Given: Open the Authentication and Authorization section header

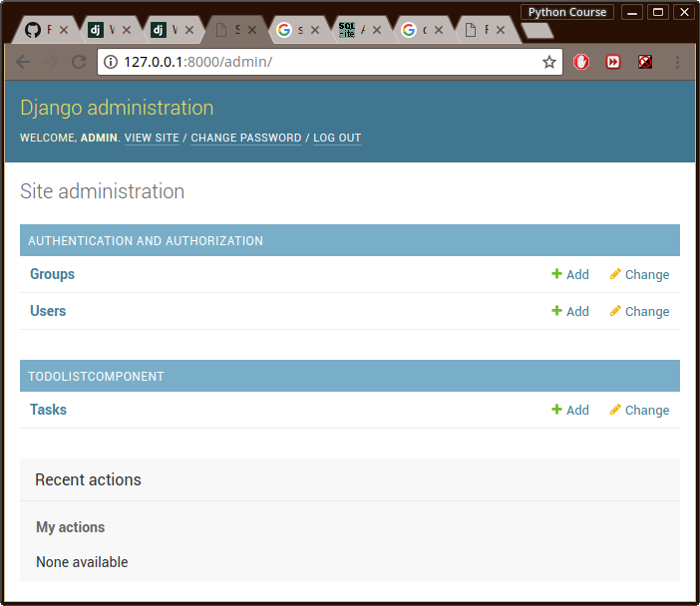Looking at the screenshot, I should click(146, 241).
